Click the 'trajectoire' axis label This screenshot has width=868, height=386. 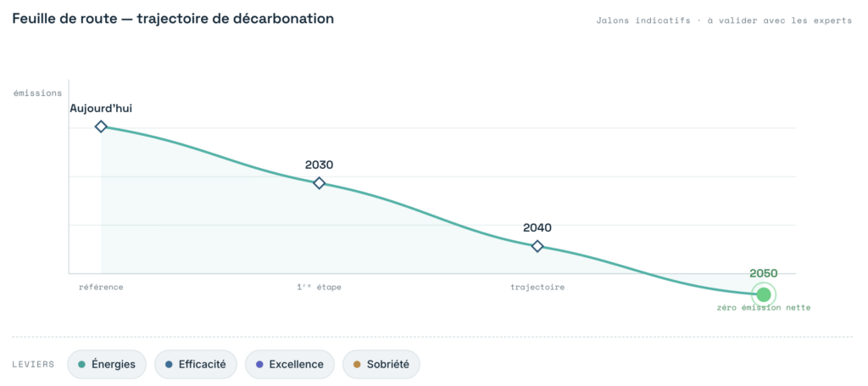point(537,288)
